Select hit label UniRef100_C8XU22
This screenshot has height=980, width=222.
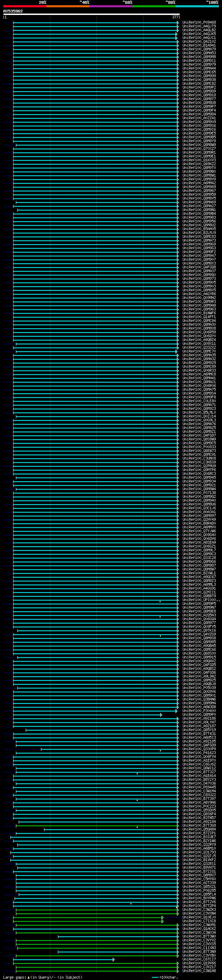click(x=199, y=795)
